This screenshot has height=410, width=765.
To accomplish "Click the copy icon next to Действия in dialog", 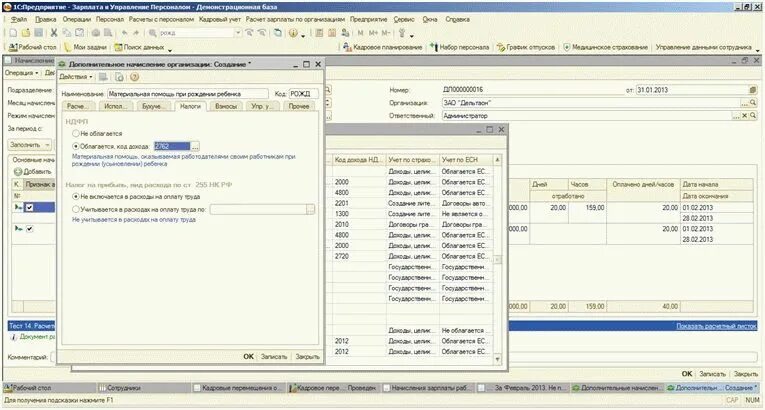I will click(x=119, y=77).
